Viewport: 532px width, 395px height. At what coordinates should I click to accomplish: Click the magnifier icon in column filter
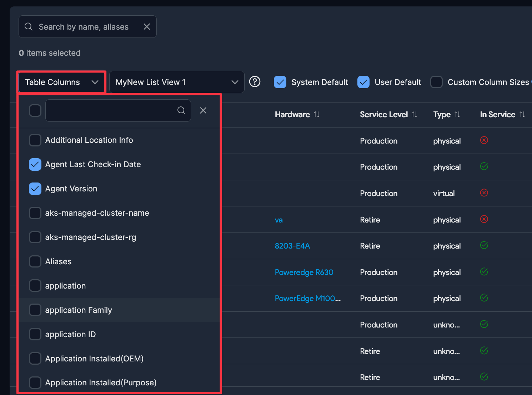tap(181, 110)
